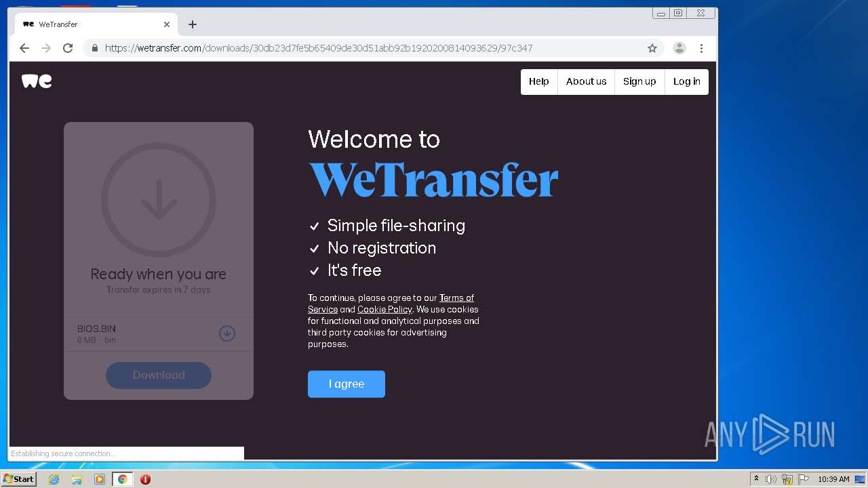
Task: Open Windows Explorer from the taskbar
Action: (77, 479)
